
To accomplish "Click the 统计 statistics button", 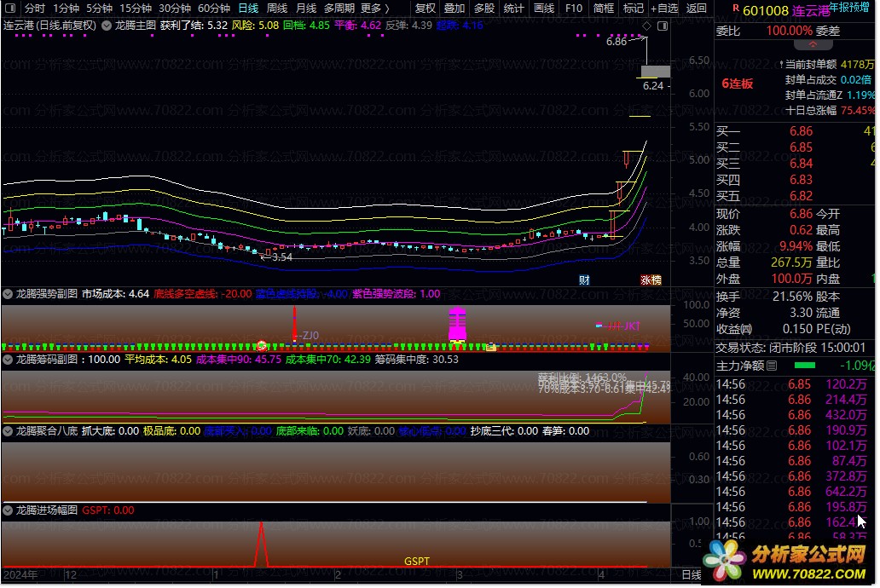I will coord(513,8).
